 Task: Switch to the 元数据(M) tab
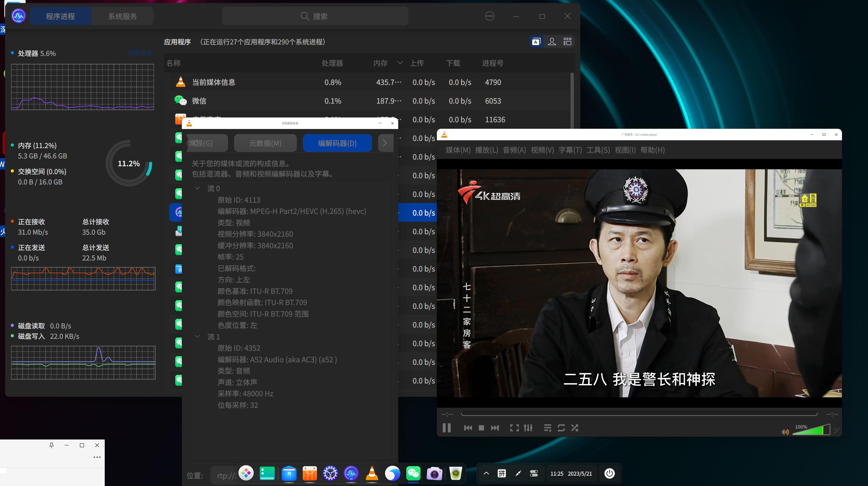point(265,143)
